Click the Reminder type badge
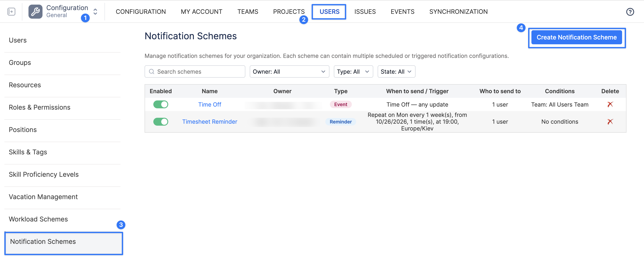The width and height of the screenshot is (644, 257). [340, 122]
